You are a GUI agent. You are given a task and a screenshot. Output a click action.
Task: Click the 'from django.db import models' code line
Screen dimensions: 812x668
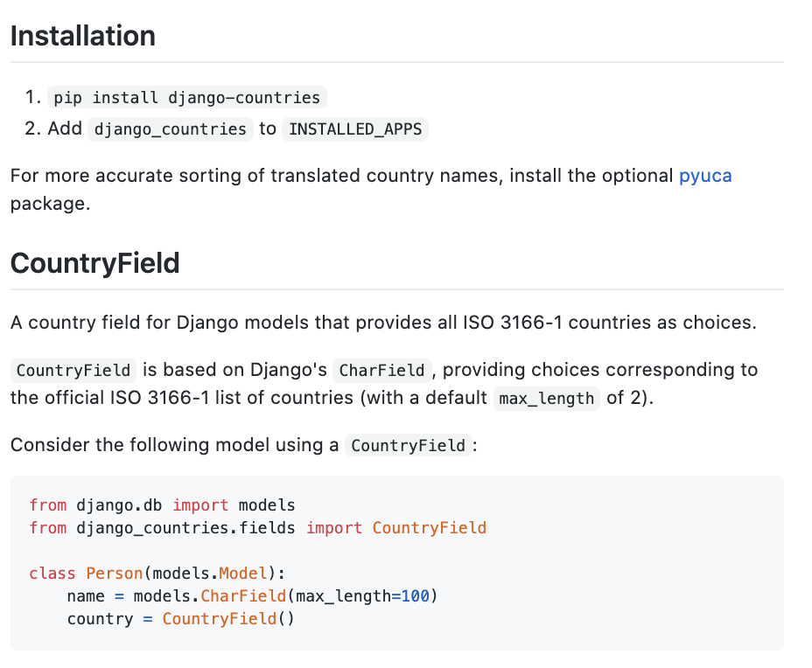pos(162,505)
